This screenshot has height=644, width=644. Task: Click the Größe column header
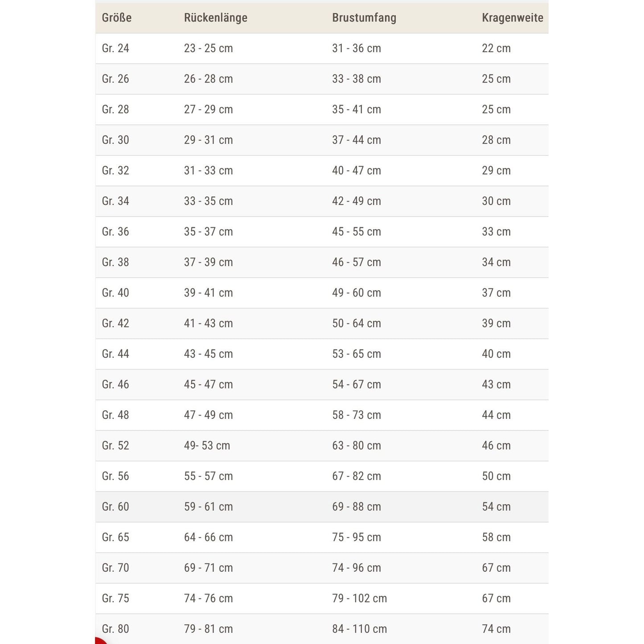click(117, 18)
